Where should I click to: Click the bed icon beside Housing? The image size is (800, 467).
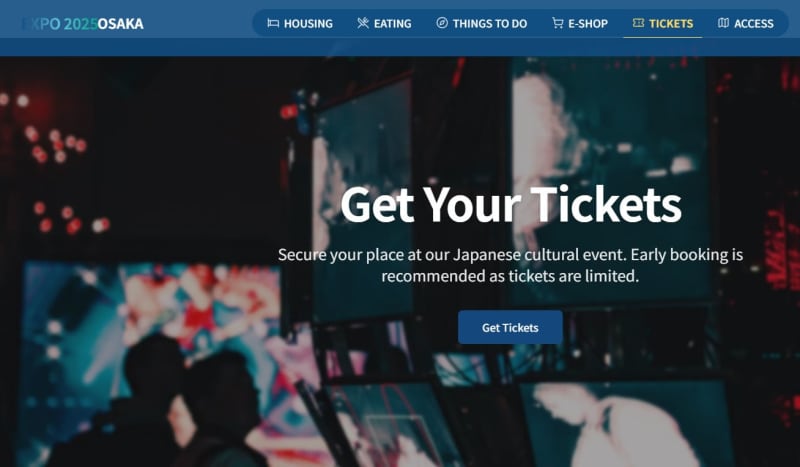point(273,23)
